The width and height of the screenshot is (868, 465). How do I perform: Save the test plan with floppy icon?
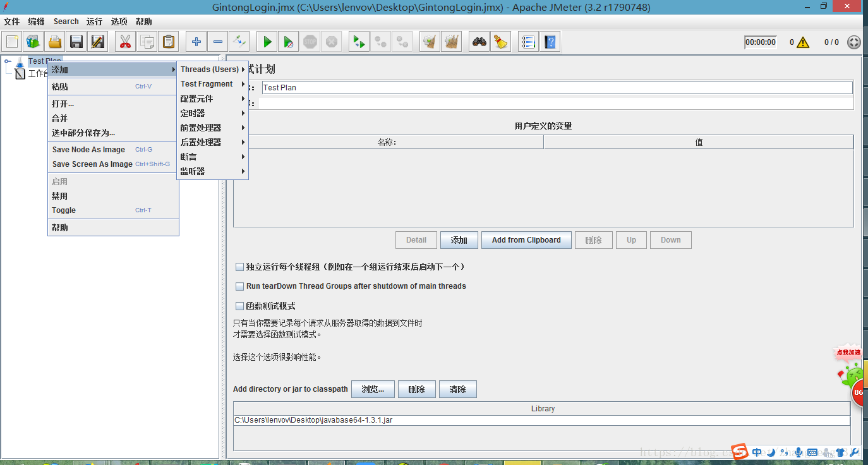pyautogui.click(x=76, y=42)
